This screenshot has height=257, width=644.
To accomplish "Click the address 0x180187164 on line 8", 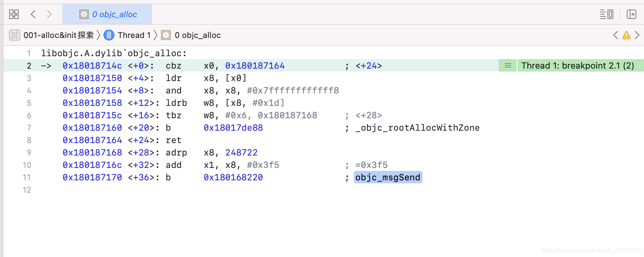I will (x=92, y=140).
